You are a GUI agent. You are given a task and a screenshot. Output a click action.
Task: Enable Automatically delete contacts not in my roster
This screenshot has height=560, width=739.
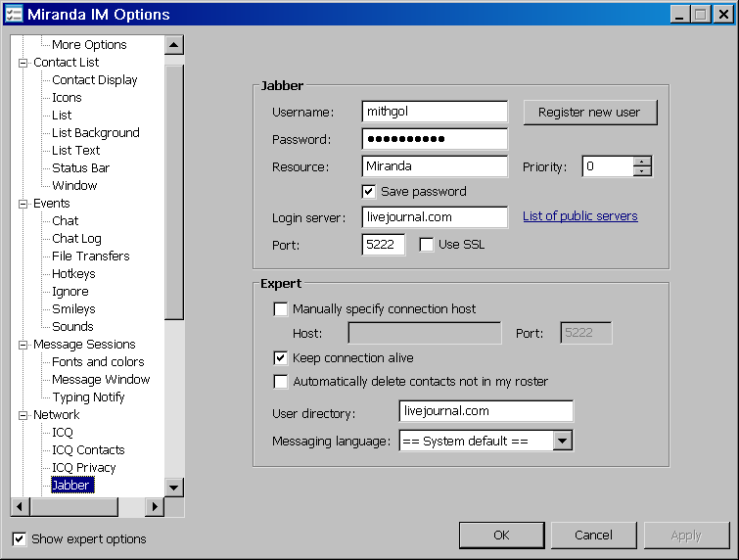click(280, 382)
